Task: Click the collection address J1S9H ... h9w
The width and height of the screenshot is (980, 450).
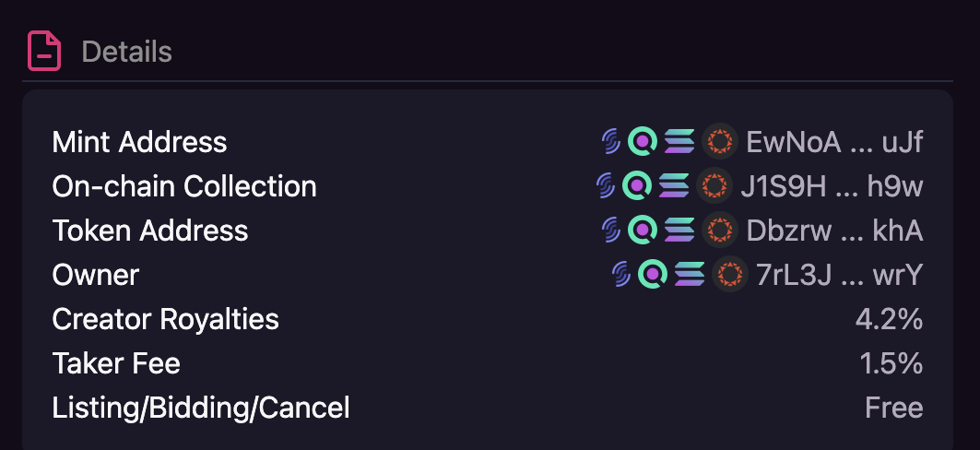Action: tap(832, 186)
